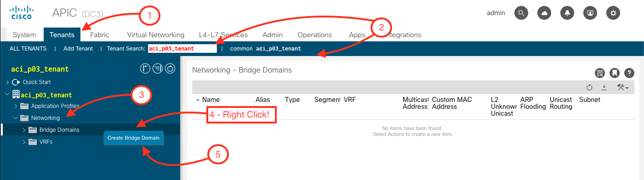The image size is (644, 180).
Task: Click the Tenant Search input field
Action: (x=182, y=48)
